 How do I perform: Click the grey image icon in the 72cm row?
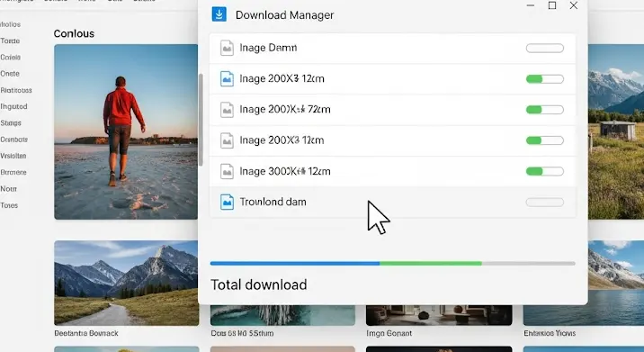click(x=227, y=110)
